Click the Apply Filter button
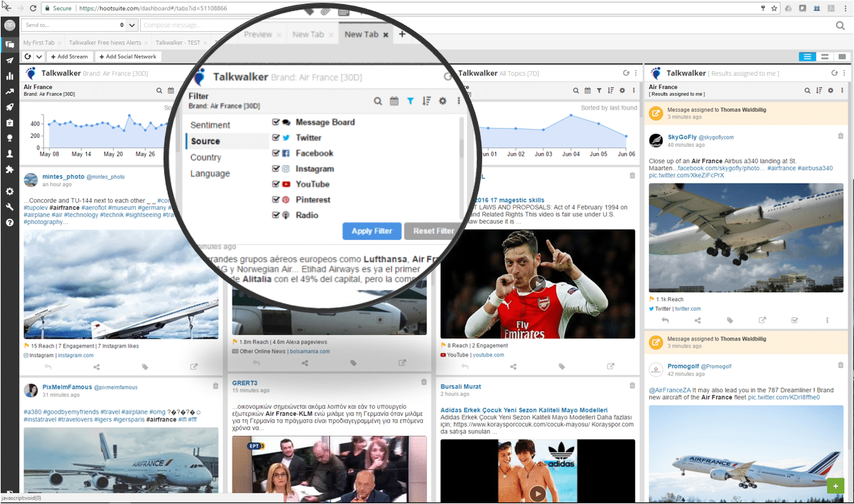The image size is (854, 504). pos(372,231)
